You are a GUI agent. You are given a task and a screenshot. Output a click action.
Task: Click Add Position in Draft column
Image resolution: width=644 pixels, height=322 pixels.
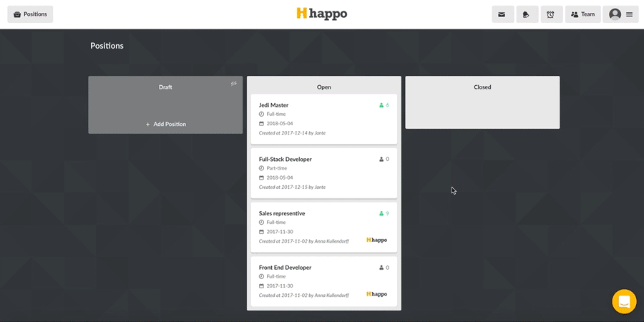pos(165,124)
